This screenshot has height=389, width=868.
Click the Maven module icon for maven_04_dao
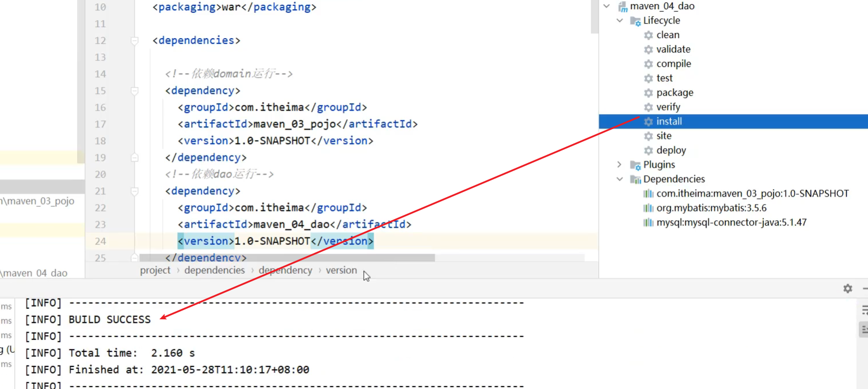pos(622,6)
